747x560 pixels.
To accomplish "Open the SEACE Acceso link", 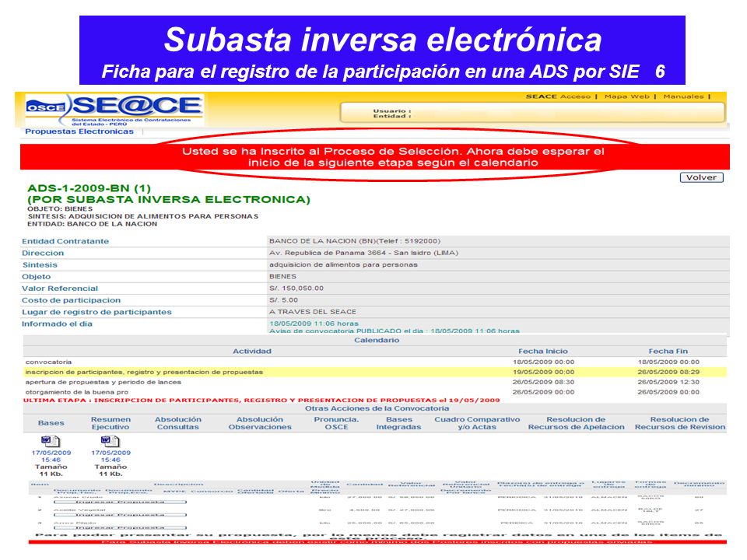I will pos(558,96).
